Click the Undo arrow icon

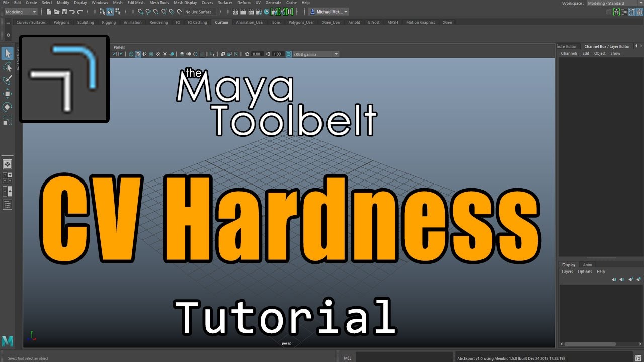72,12
